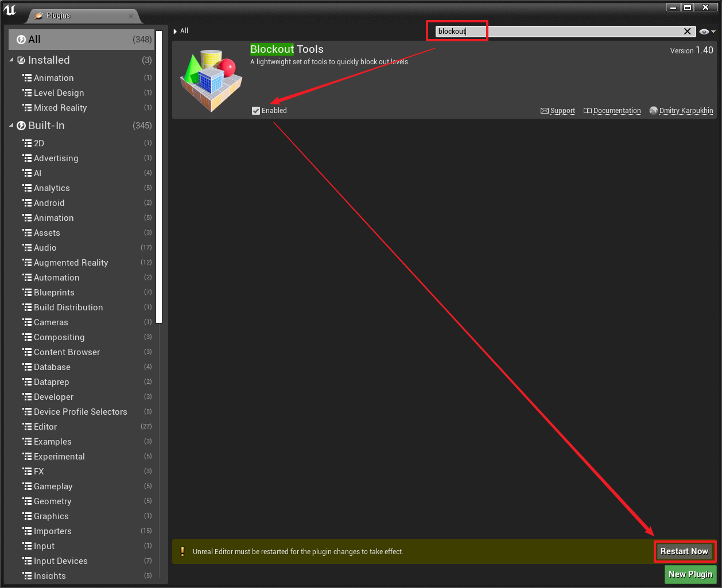
Task: Open the view options eye dropdown
Action: click(707, 32)
